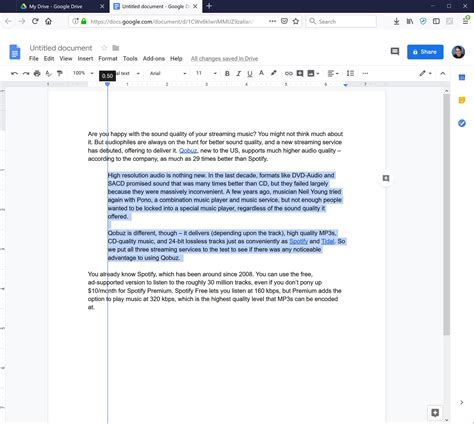Run spell check from toolbar icon
This screenshot has width=474, height=424.
click(48, 74)
